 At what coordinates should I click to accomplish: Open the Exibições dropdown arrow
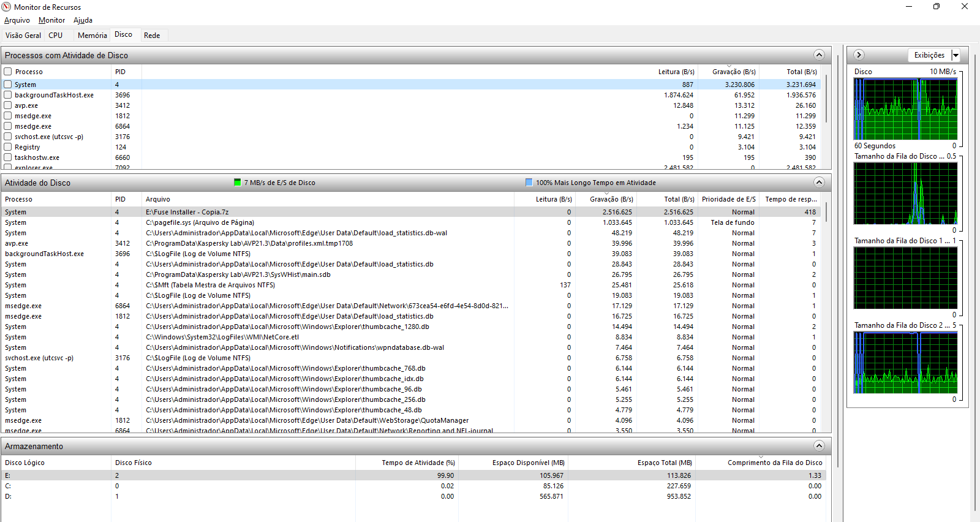(x=956, y=55)
